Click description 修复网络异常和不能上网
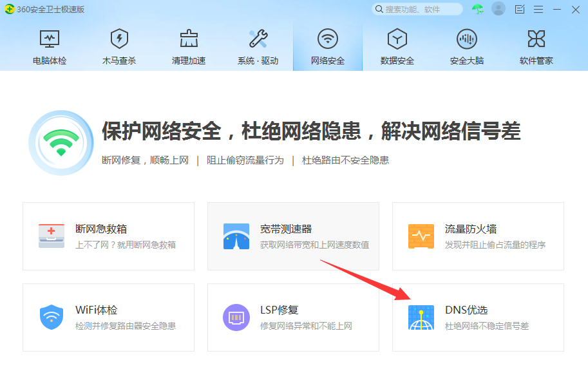The height and width of the screenshot is (369, 588). pos(307,326)
